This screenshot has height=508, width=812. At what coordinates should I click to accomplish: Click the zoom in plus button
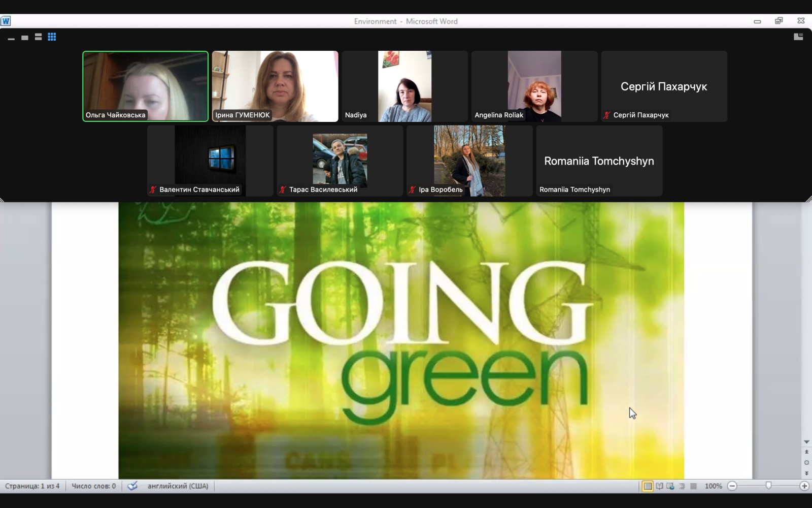click(x=804, y=486)
